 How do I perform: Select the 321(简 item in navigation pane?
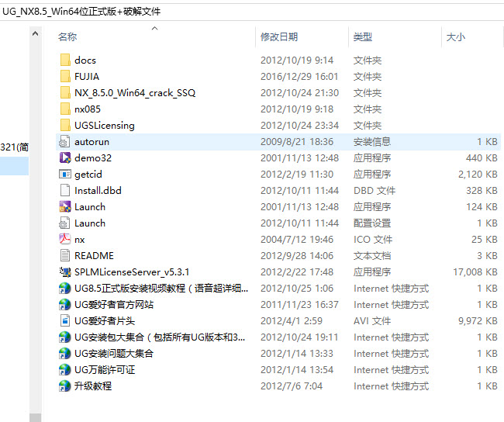point(15,147)
